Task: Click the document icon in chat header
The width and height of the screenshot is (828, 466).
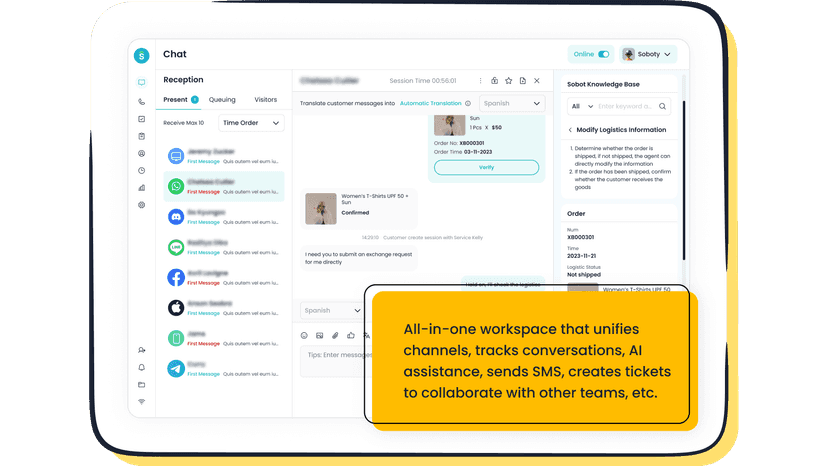Action: (523, 81)
